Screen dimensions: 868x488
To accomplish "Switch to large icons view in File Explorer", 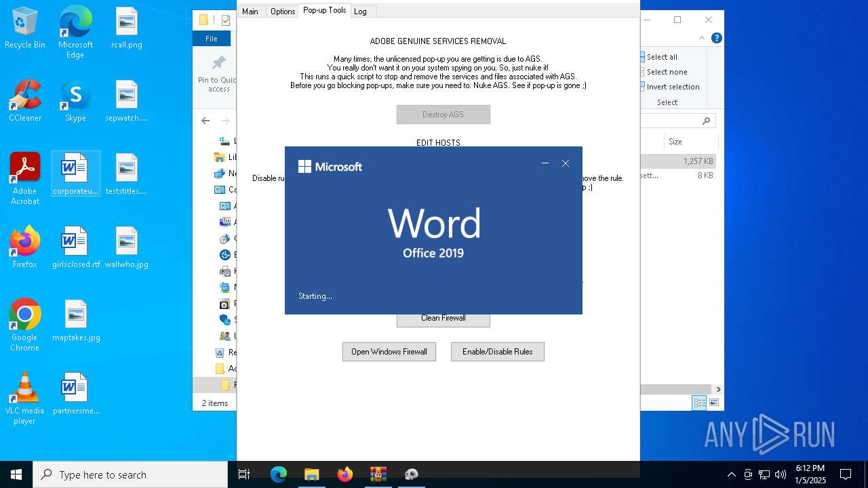I will click(713, 403).
